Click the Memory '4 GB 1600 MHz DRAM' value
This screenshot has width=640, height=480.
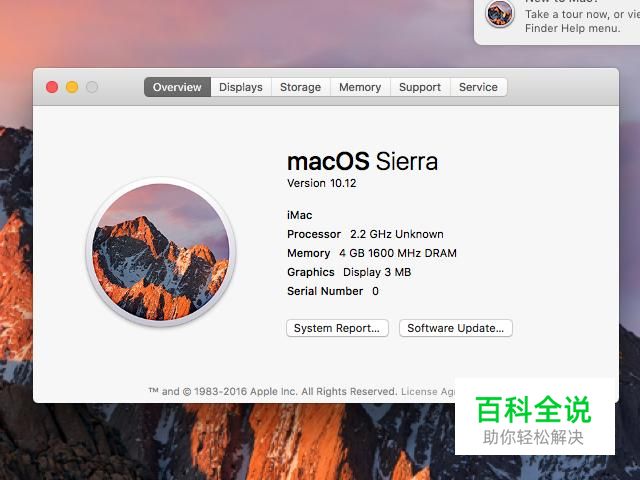398,253
